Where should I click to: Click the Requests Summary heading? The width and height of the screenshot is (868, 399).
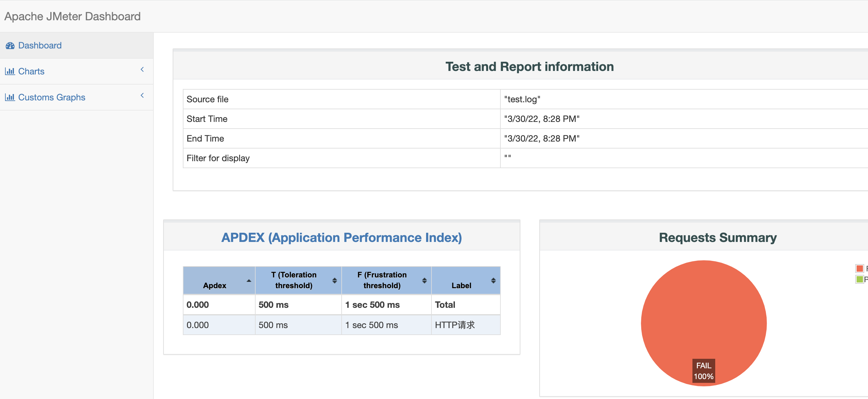718,237
